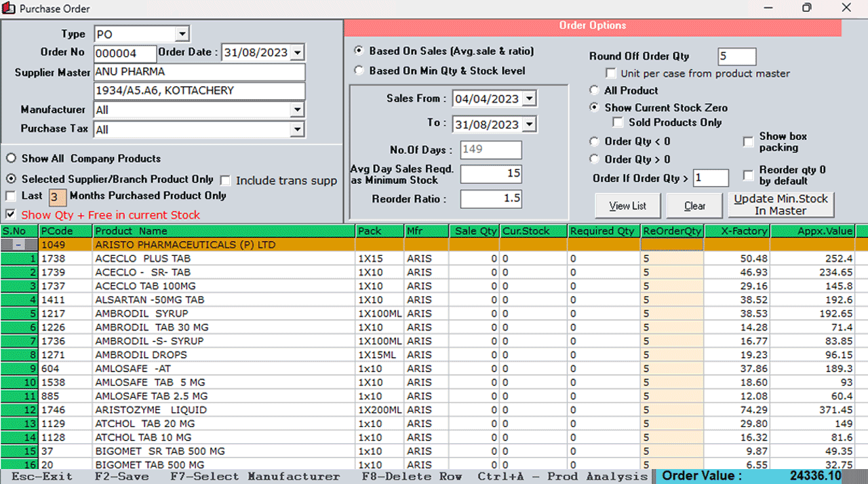This screenshot has width=868, height=484.
Task: Click Update Min.Stock In Master
Action: pos(781,204)
